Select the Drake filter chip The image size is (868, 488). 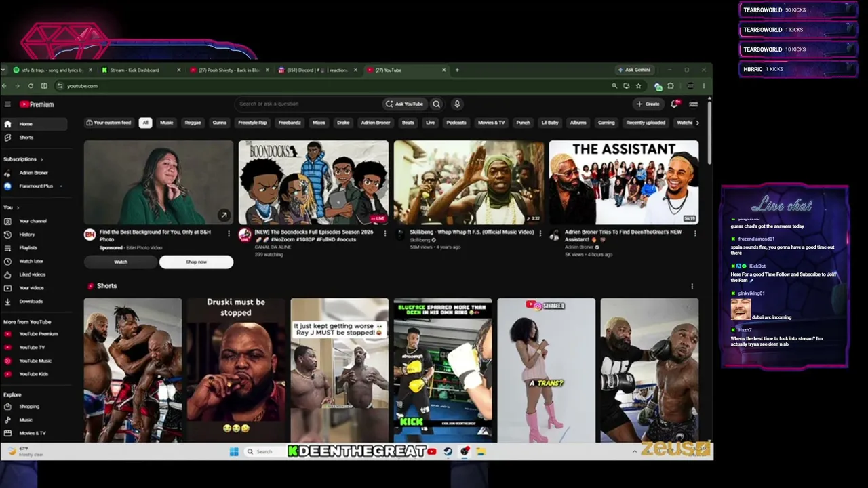pos(343,123)
